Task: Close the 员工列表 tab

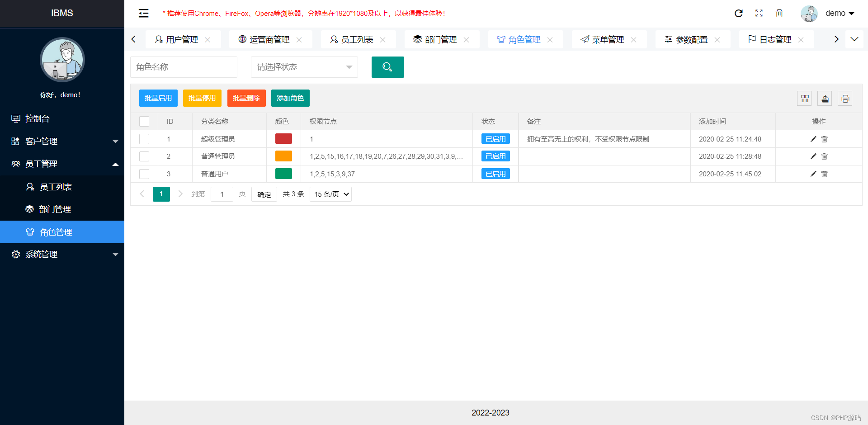Action: coord(382,40)
